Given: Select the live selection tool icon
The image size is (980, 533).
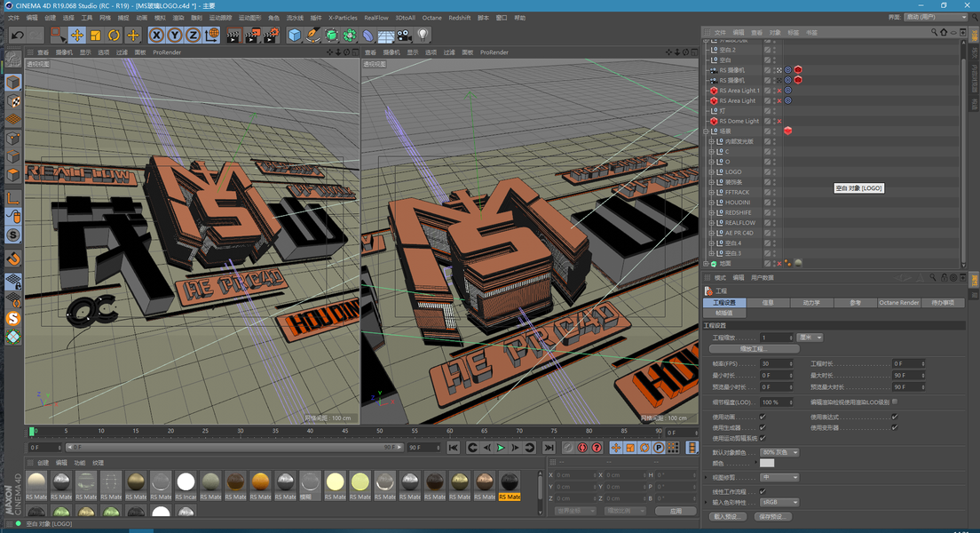Looking at the screenshot, I should tap(58, 35).
